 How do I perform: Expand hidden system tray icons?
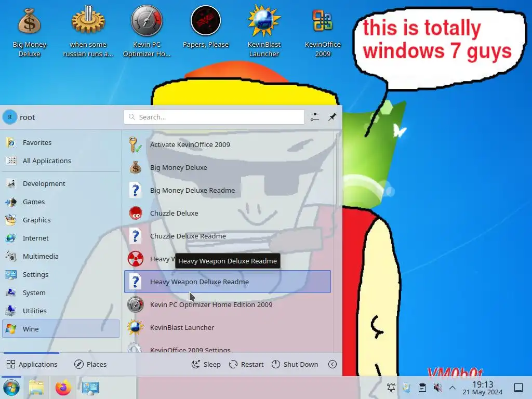pyautogui.click(x=453, y=388)
